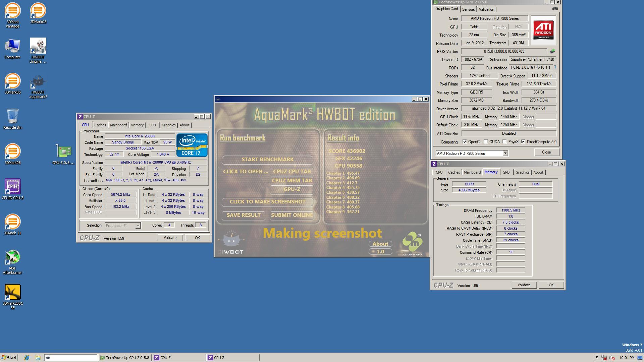Click the HWBOT logo in AquaMark

tap(231, 242)
